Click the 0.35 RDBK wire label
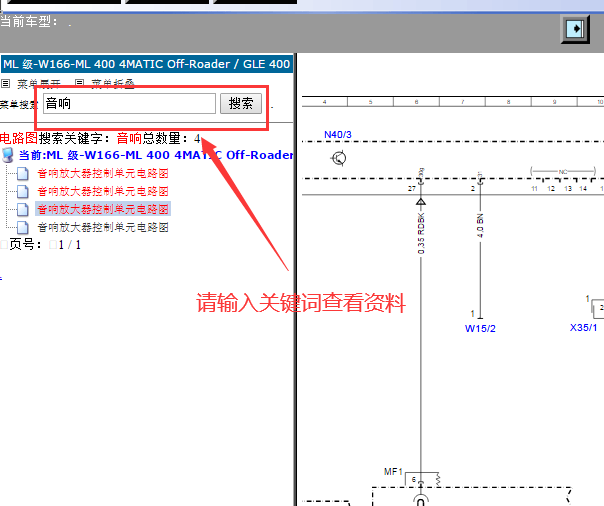The height and width of the screenshot is (506, 604). [421, 233]
